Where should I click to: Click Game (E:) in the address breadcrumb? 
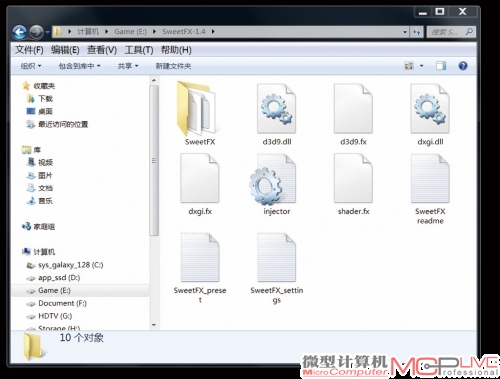pyautogui.click(x=130, y=32)
